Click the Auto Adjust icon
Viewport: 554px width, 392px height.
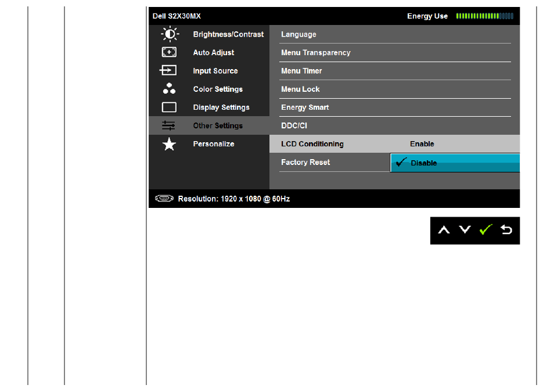click(169, 52)
